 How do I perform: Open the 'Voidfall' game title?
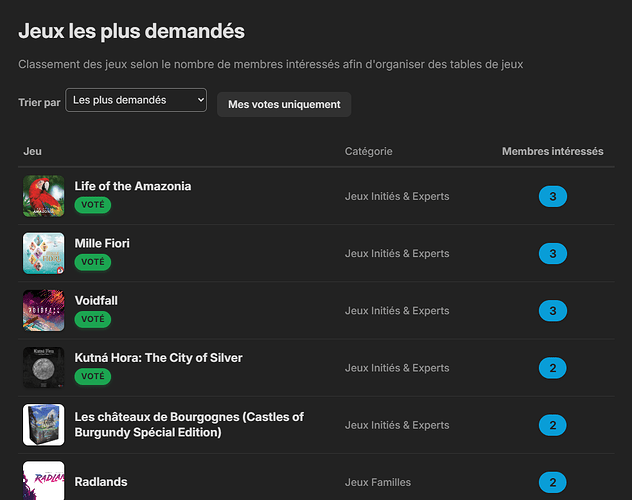(96, 301)
